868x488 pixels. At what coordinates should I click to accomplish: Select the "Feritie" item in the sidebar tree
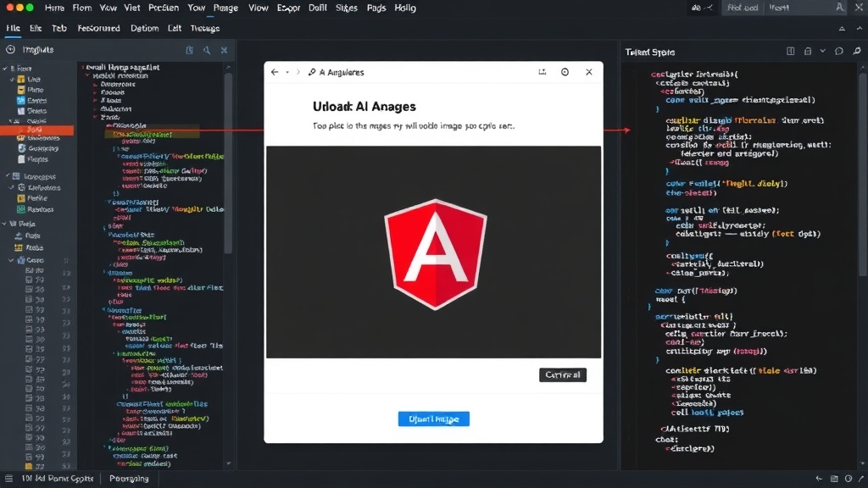[37, 198]
